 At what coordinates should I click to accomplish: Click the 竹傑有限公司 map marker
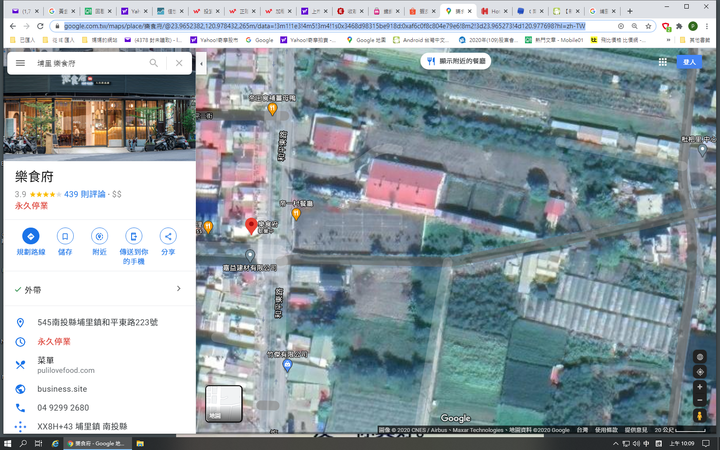(287, 365)
